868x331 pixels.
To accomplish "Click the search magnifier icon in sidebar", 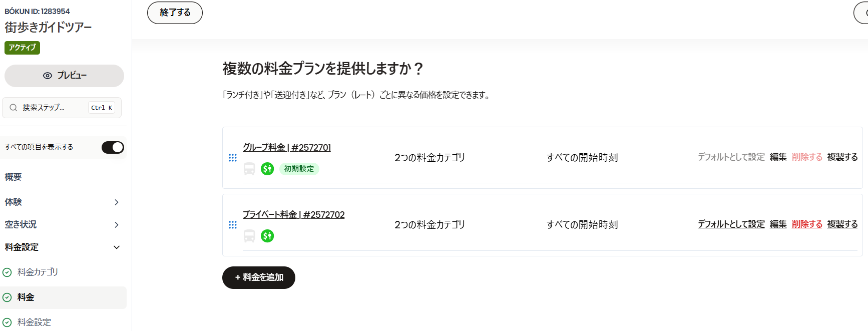I will [x=14, y=108].
